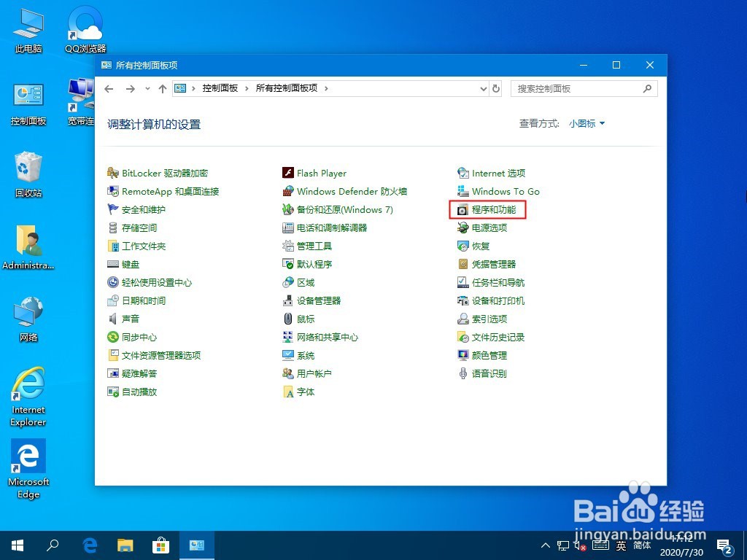This screenshot has height=560, width=747.
Task: Click the 键盘 icon
Action: point(113,264)
